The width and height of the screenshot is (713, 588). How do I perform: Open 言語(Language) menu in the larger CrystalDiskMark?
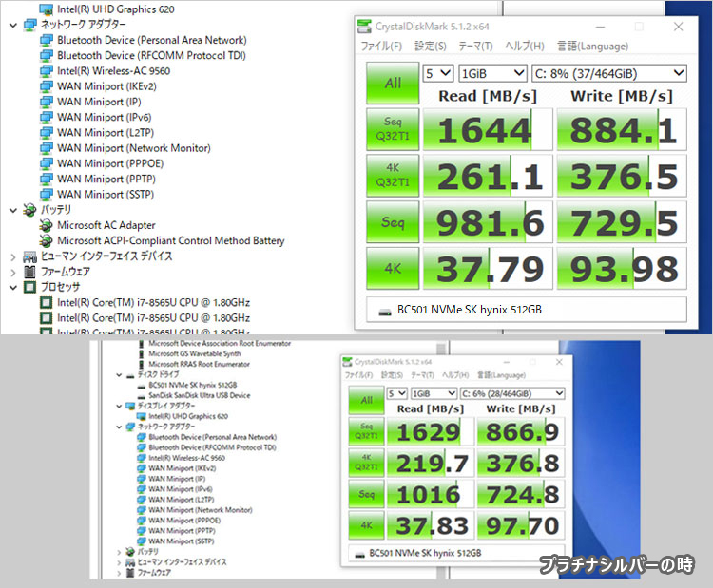point(592,46)
